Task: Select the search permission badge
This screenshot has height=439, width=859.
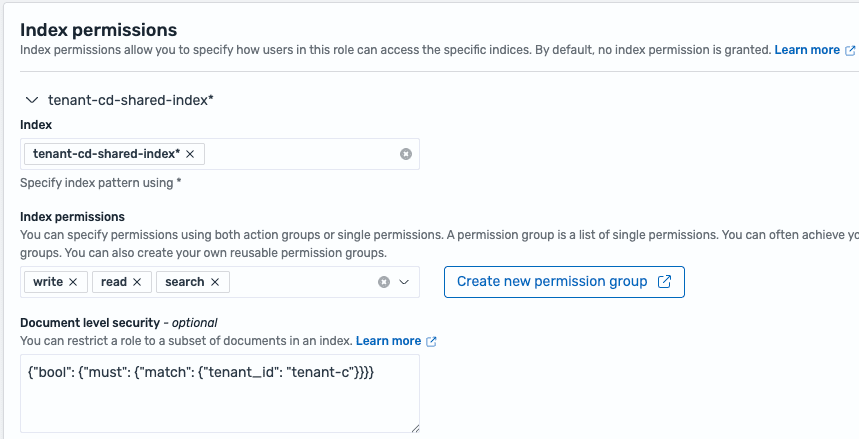Action: pos(184,282)
